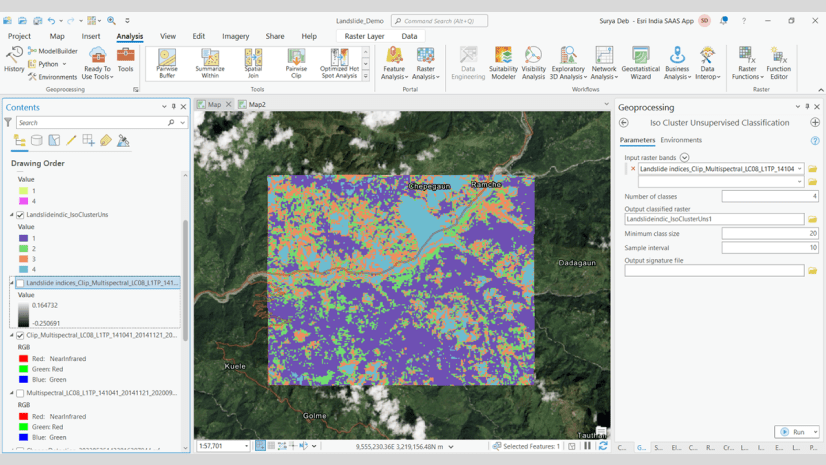Open the Function Editor
826x465 pixels.
(x=779, y=63)
